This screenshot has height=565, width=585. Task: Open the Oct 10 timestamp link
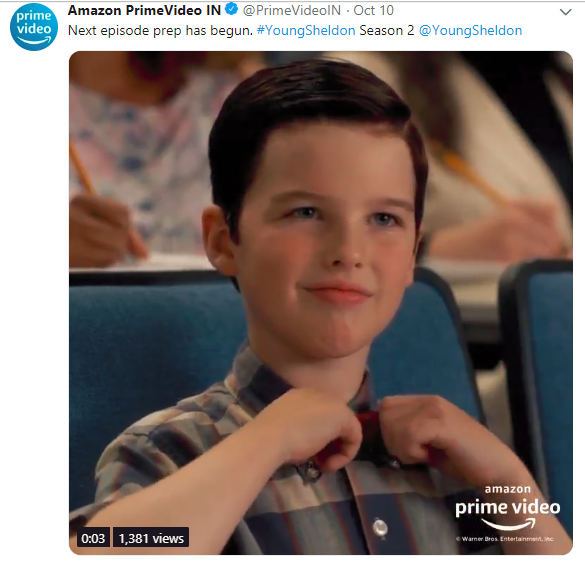click(373, 10)
